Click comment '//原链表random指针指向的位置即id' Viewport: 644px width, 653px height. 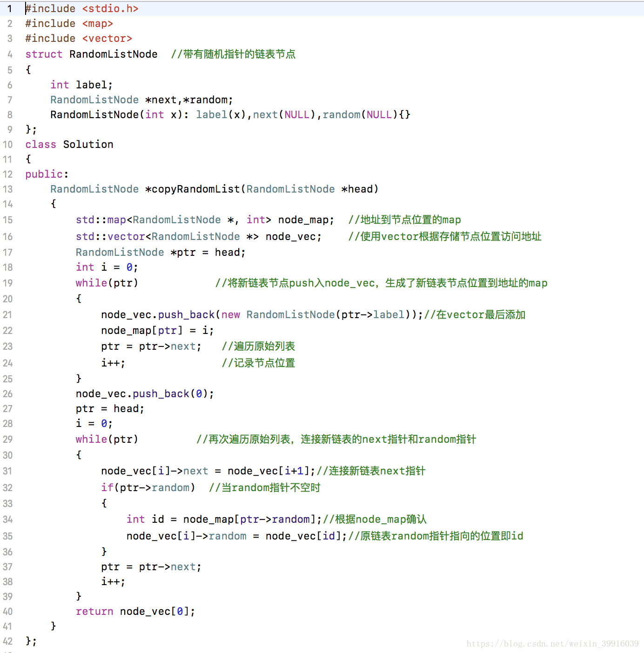[436, 536]
